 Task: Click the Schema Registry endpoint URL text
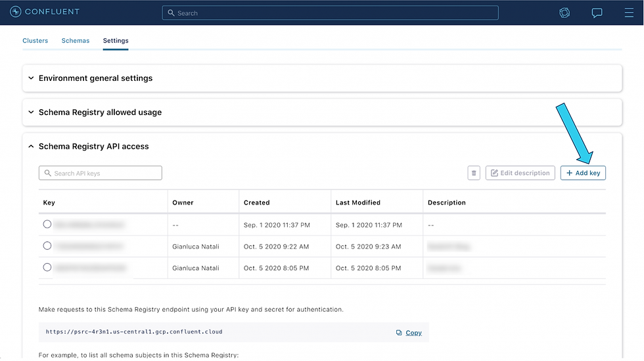134,332
